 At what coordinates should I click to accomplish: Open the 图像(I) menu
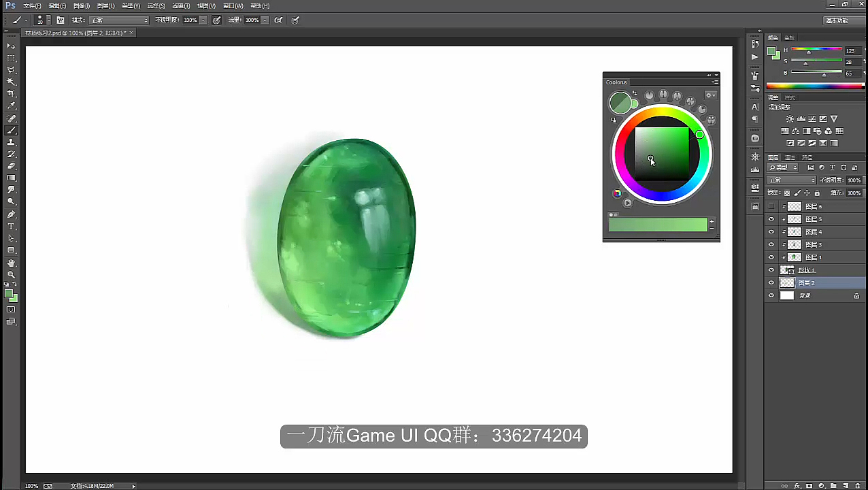(x=82, y=5)
